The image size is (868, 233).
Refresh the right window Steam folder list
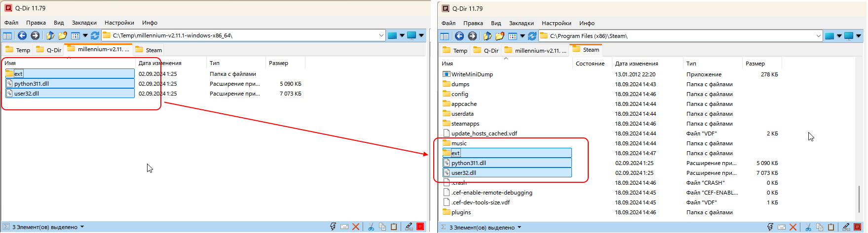point(532,36)
